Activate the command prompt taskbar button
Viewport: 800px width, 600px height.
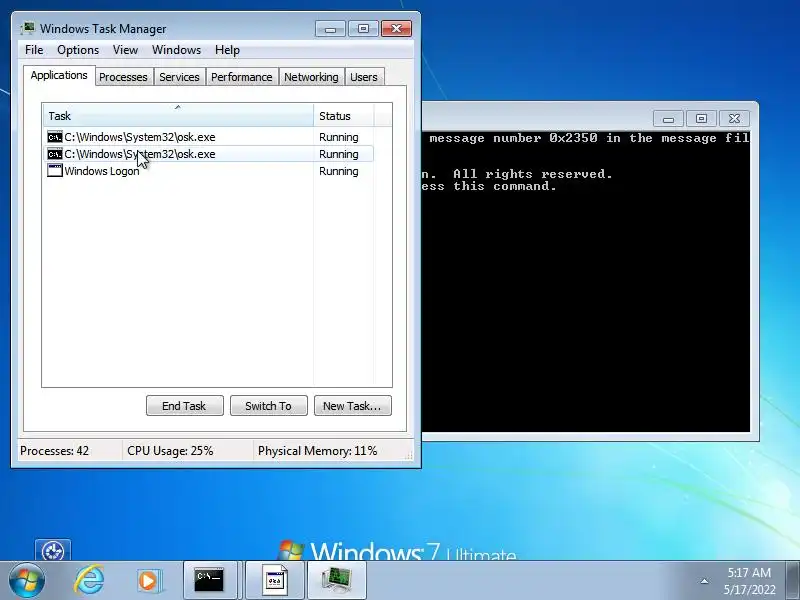tap(210, 581)
